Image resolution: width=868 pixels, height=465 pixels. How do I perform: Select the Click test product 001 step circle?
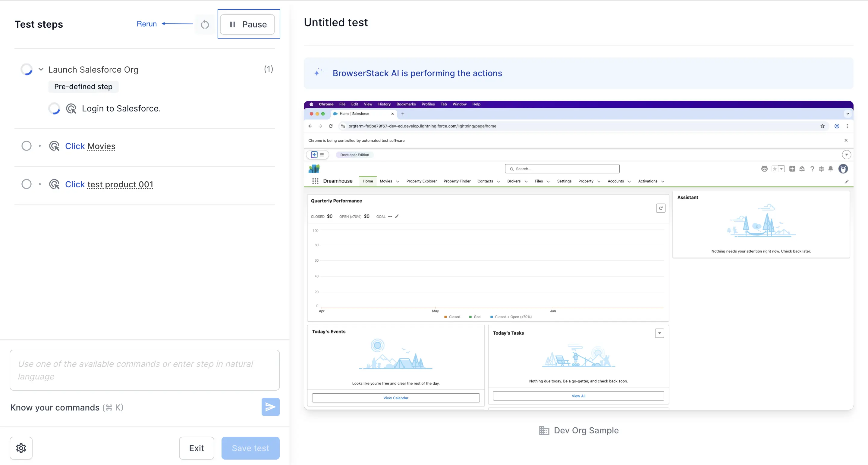(26, 184)
